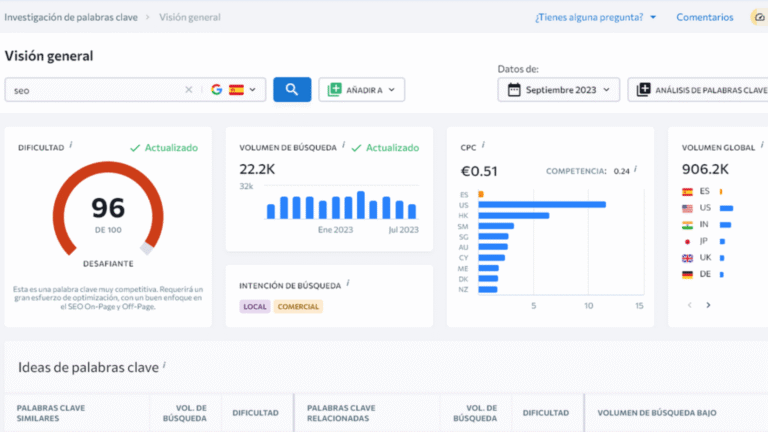Go to next page of global volume countries
The width and height of the screenshot is (768, 432).
(708, 305)
